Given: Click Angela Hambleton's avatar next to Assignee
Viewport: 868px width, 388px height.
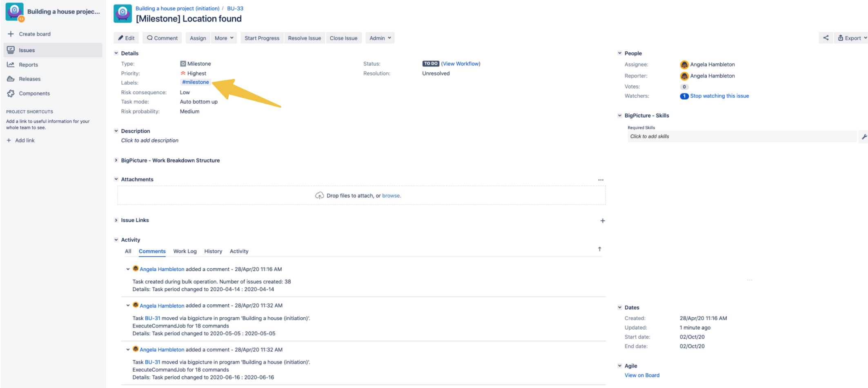Looking at the screenshot, I should point(684,64).
